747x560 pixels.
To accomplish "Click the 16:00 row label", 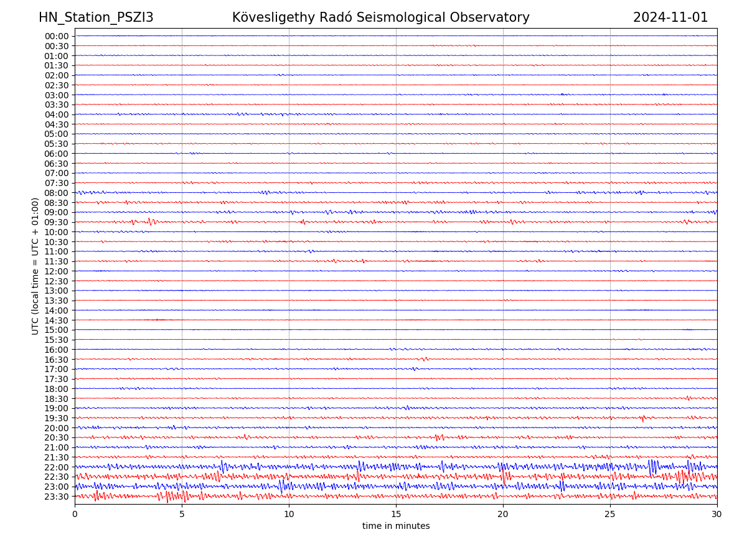I will [x=57, y=350].
